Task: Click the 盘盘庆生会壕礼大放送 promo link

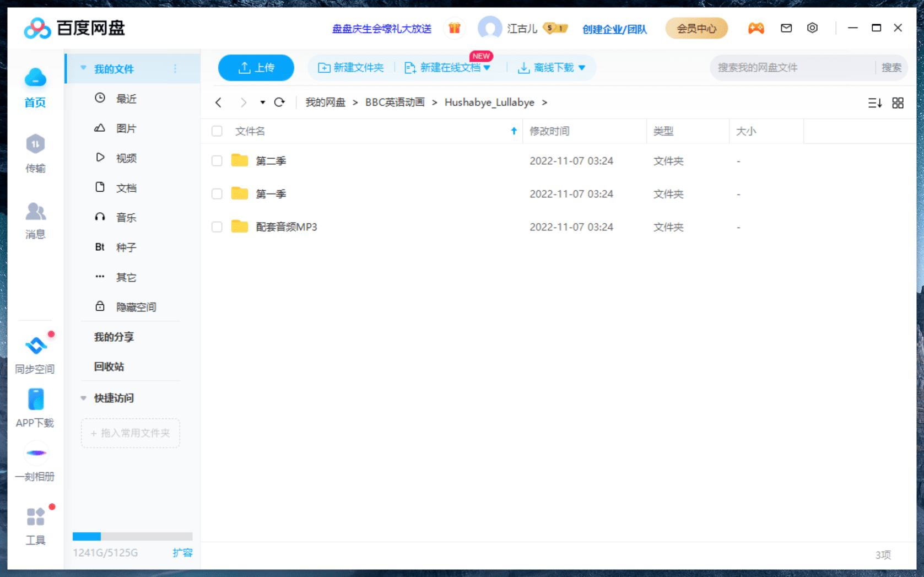Action: coord(382,29)
